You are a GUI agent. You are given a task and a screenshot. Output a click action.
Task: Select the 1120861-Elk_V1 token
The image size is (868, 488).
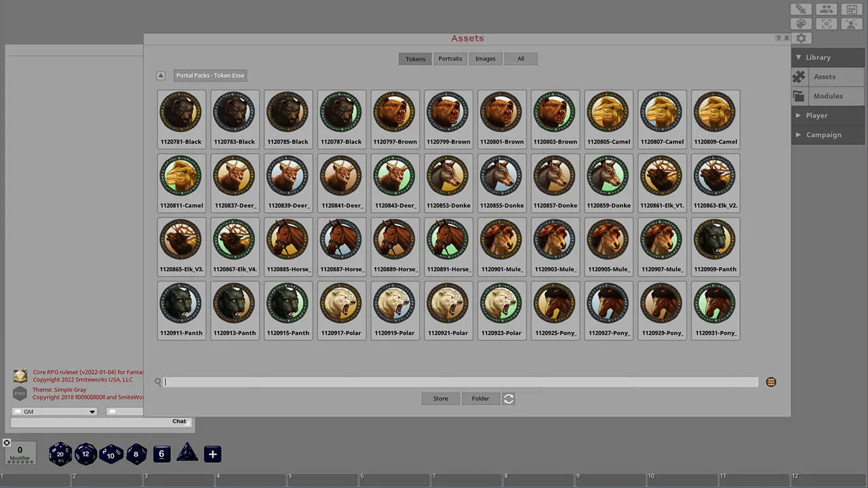[663, 182]
